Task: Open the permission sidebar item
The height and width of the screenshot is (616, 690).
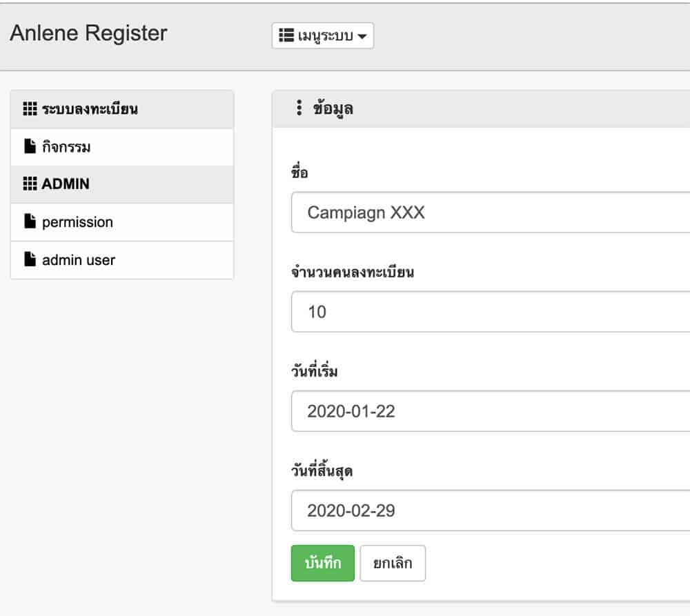Action: pos(122,222)
